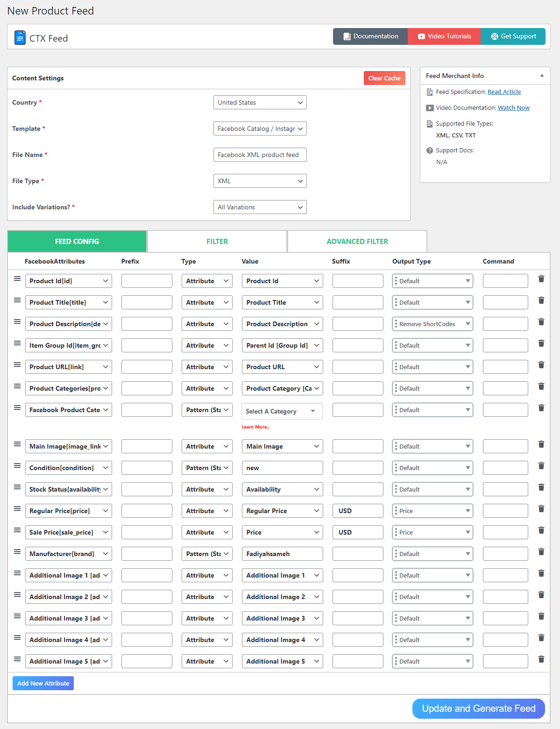Switch to the Filter tab
Viewport: 560px width, 729px height.
[217, 242]
